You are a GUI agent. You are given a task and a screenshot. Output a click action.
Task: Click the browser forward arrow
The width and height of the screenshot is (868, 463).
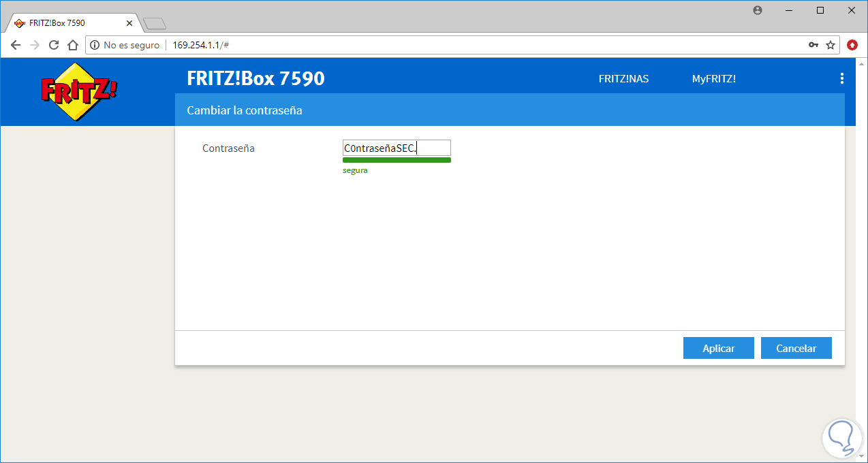point(35,45)
